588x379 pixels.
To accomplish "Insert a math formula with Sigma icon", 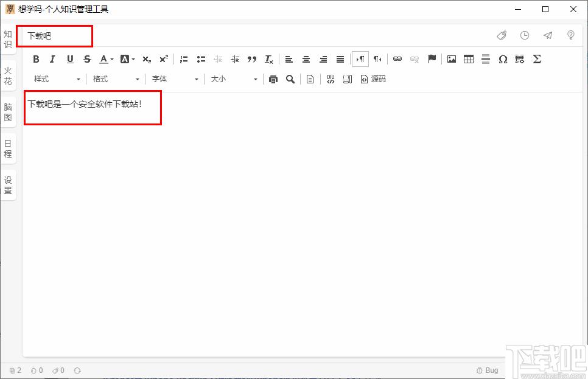I will coord(537,59).
